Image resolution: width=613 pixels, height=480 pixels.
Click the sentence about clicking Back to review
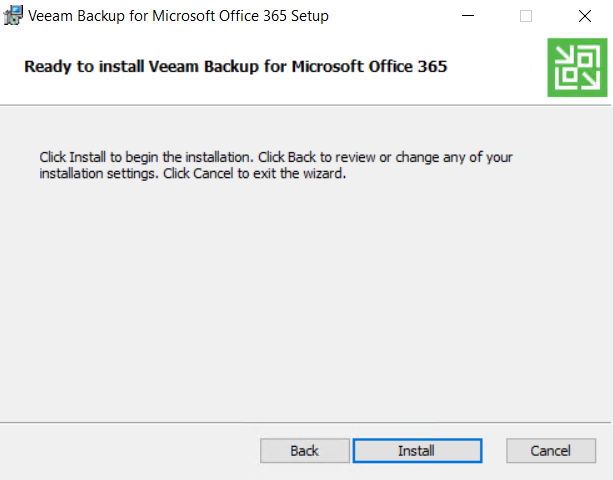tap(276, 165)
